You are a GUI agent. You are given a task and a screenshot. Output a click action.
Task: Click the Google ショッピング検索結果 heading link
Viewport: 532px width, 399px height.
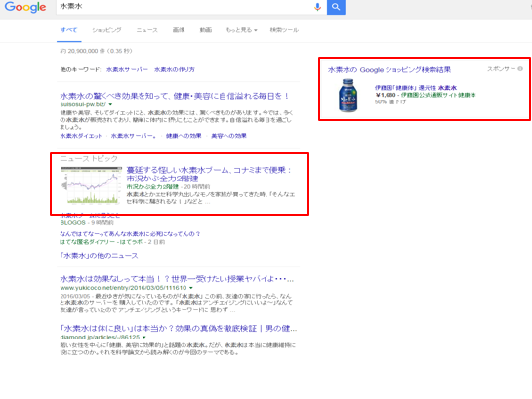point(389,70)
